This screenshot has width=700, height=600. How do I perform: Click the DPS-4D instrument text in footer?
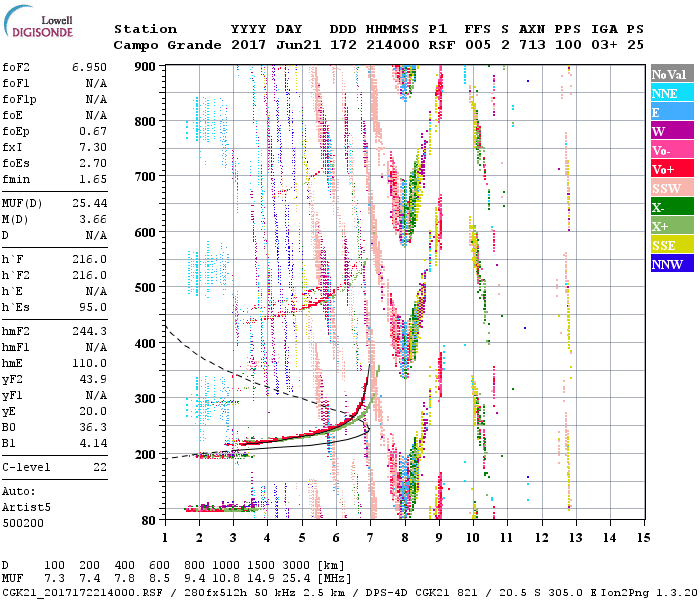(x=387, y=593)
